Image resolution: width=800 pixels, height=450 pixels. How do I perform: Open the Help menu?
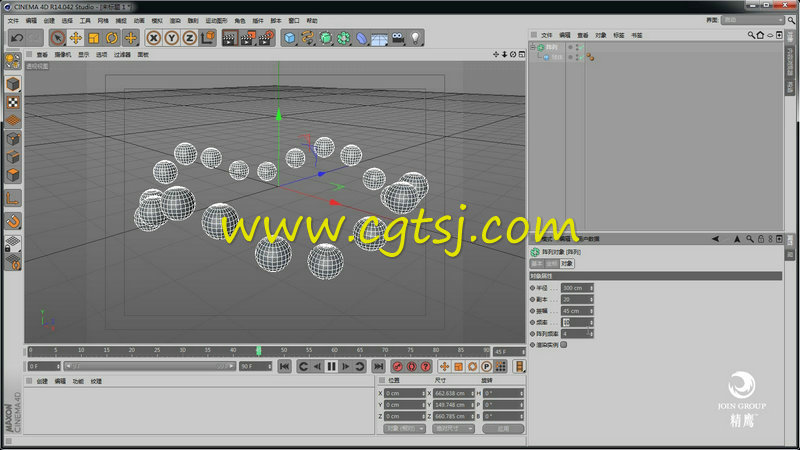tap(312, 21)
